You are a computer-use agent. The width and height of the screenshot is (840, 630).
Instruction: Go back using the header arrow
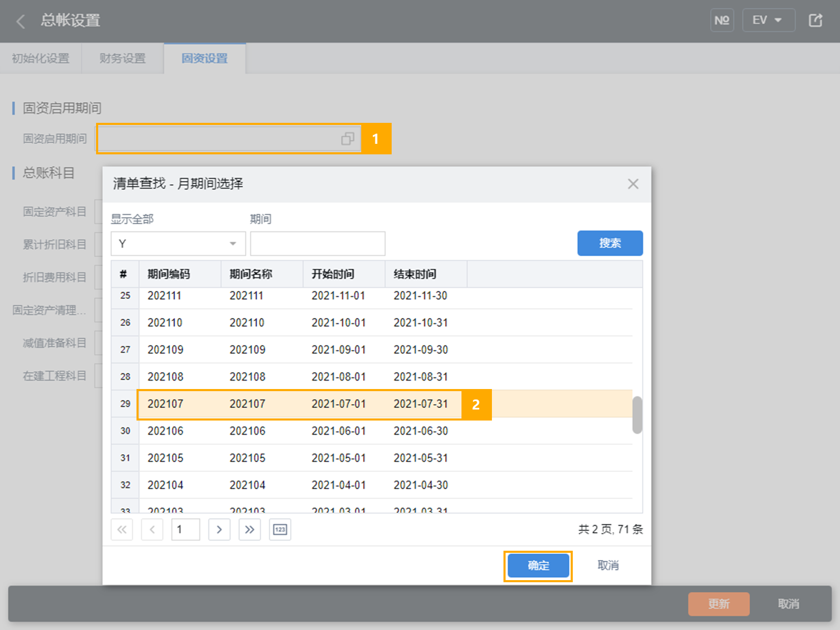coord(21,22)
